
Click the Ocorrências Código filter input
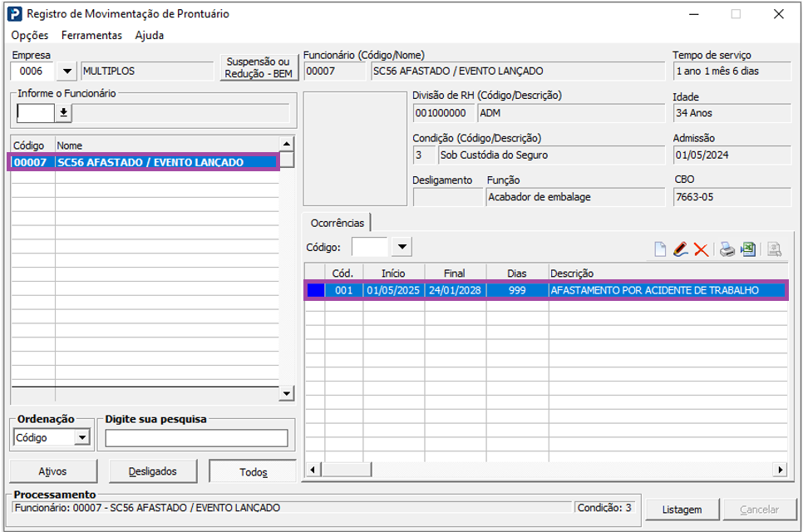(x=370, y=247)
